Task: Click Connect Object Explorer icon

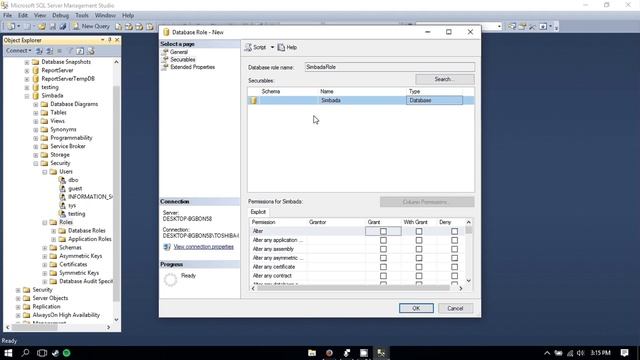Action: [39, 51]
